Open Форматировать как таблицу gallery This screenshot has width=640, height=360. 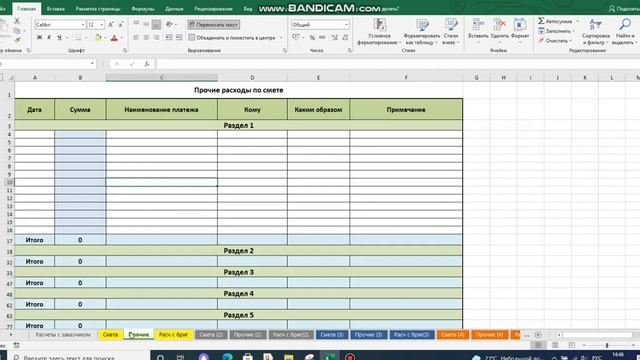pos(422,32)
